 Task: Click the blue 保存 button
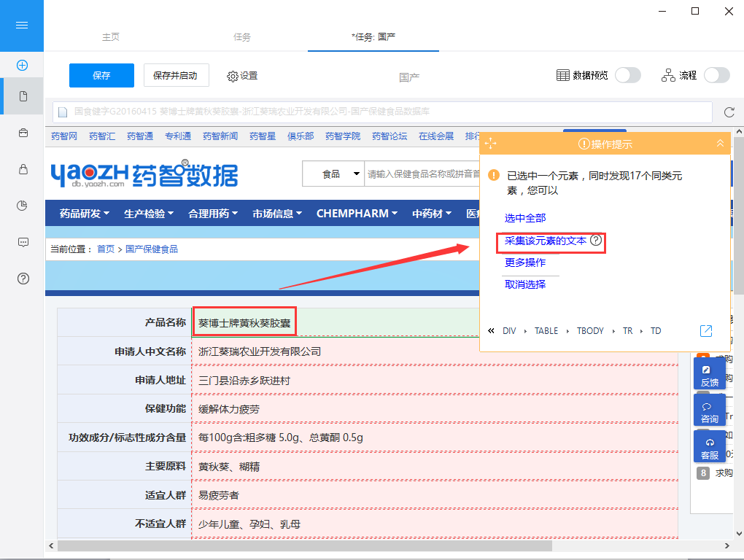(101, 75)
